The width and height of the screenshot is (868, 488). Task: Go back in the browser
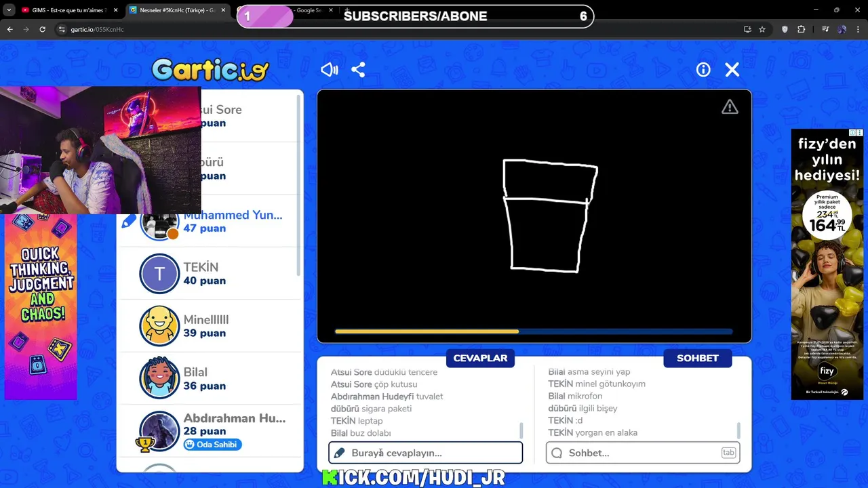(9, 29)
